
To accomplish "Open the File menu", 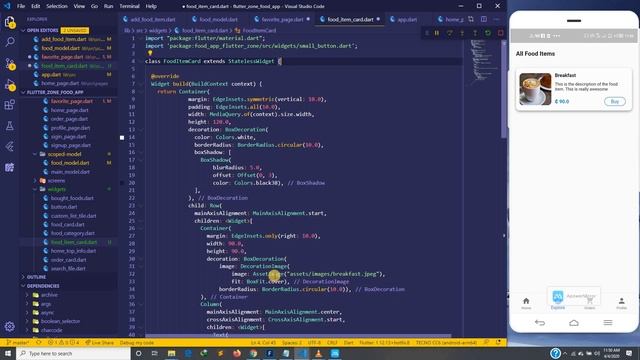I will (21, 6).
